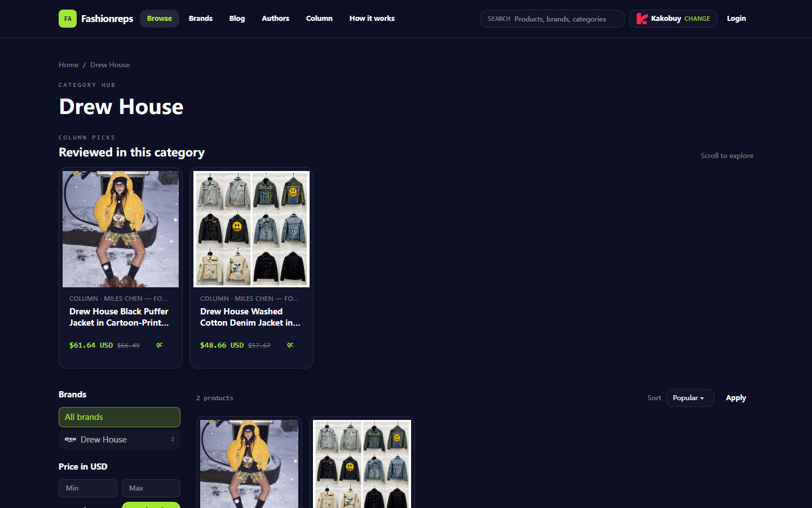Filter by the Drew House brand
812x508 pixels.
coord(120,440)
